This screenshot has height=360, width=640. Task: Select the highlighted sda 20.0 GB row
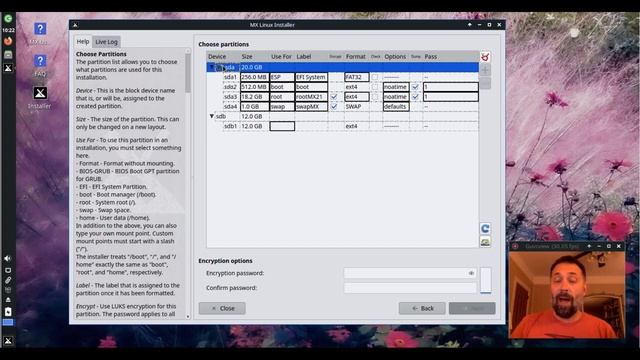tap(342, 67)
